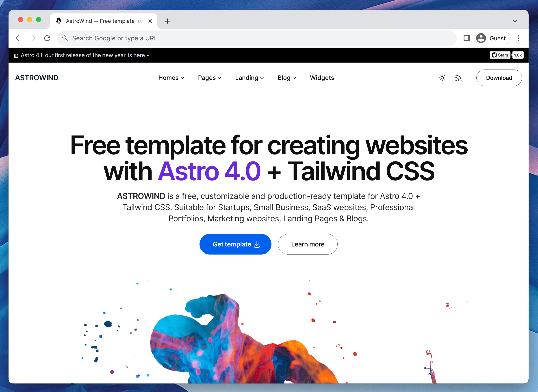Toggle light/dark mode icon
Screen dimensions: 538x392
pos(442,77)
